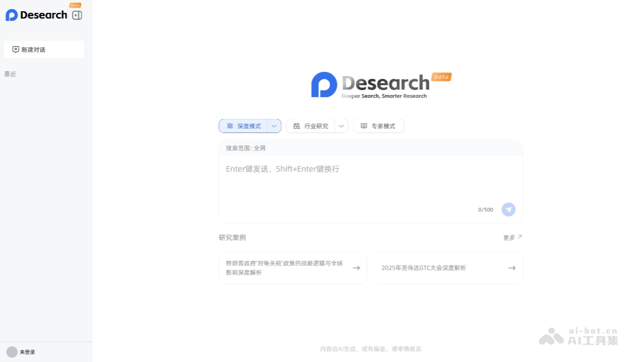
Task: Click the book icon in 行业研究 button
Action: click(x=297, y=125)
